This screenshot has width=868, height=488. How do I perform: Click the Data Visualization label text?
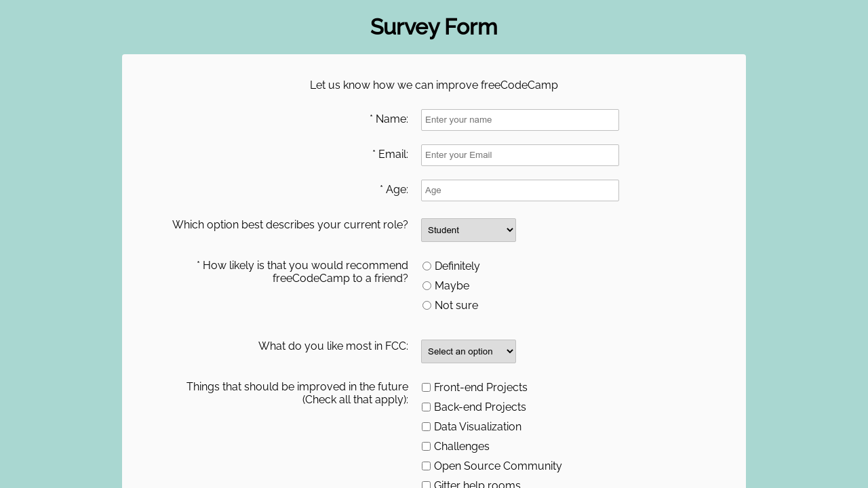477,427
